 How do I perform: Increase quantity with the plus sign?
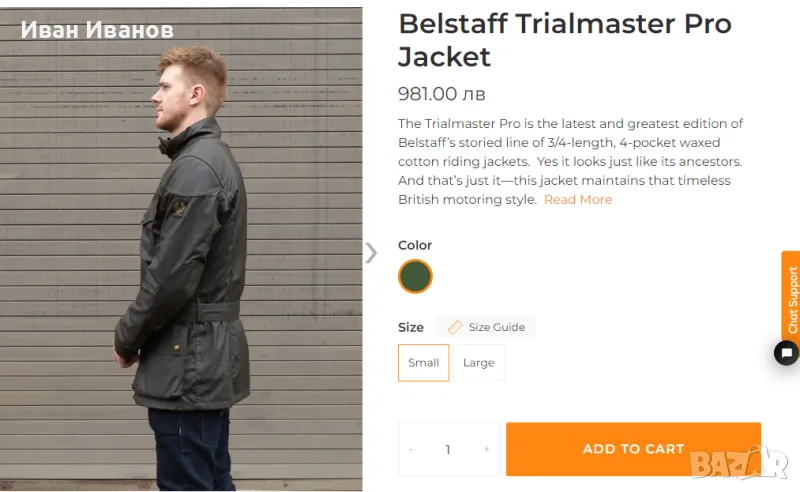click(x=486, y=449)
